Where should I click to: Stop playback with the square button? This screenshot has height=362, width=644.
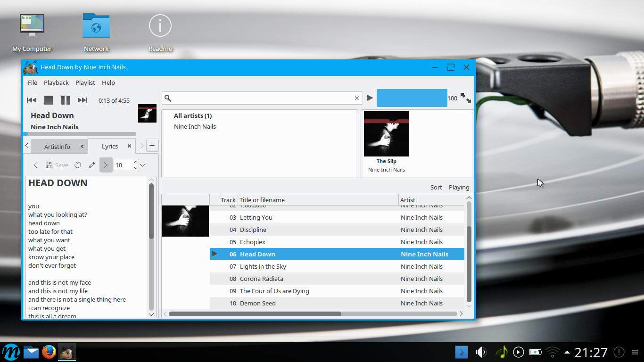(49, 100)
